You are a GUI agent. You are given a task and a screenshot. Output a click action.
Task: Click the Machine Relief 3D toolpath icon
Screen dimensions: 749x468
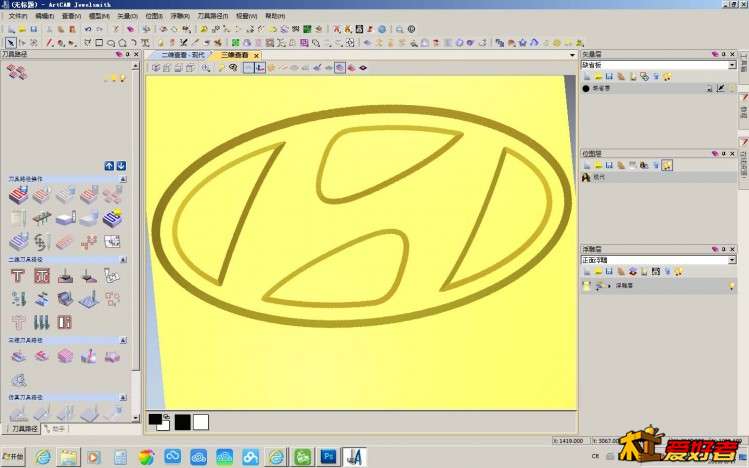(x=18, y=356)
